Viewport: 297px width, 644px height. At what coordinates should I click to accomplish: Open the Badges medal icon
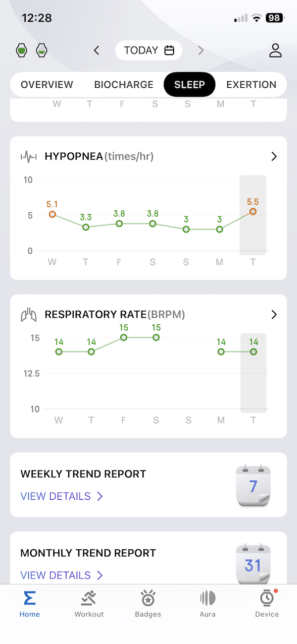[148, 598]
